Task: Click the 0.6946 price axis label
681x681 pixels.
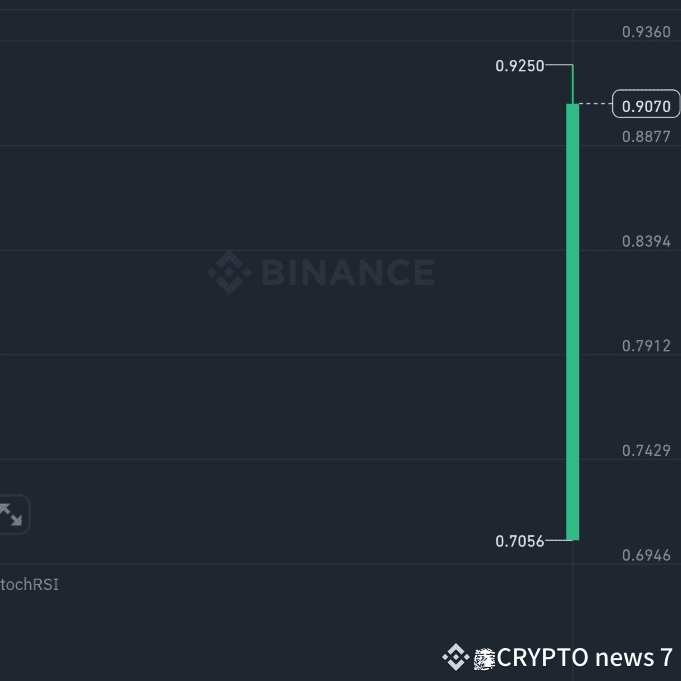Action: tap(646, 555)
